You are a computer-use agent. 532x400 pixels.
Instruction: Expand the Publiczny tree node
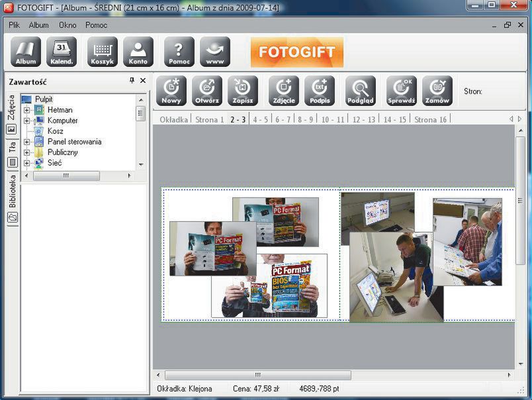[27, 152]
